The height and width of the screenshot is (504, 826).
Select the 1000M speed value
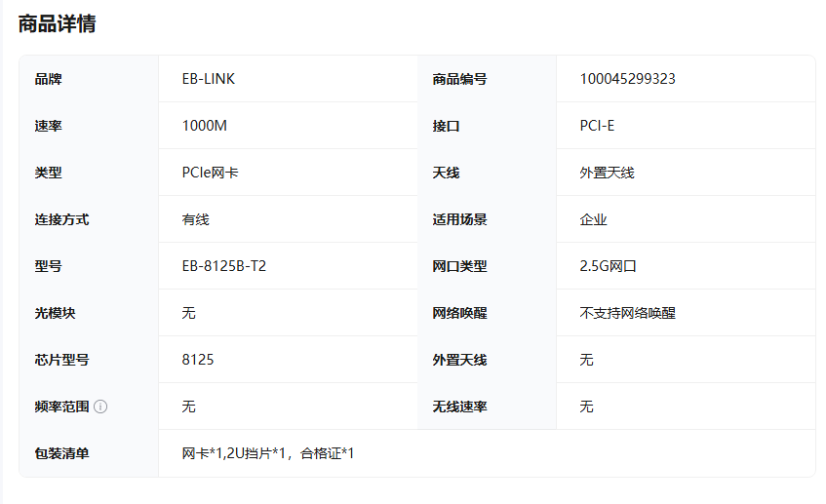[x=205, y=126]
